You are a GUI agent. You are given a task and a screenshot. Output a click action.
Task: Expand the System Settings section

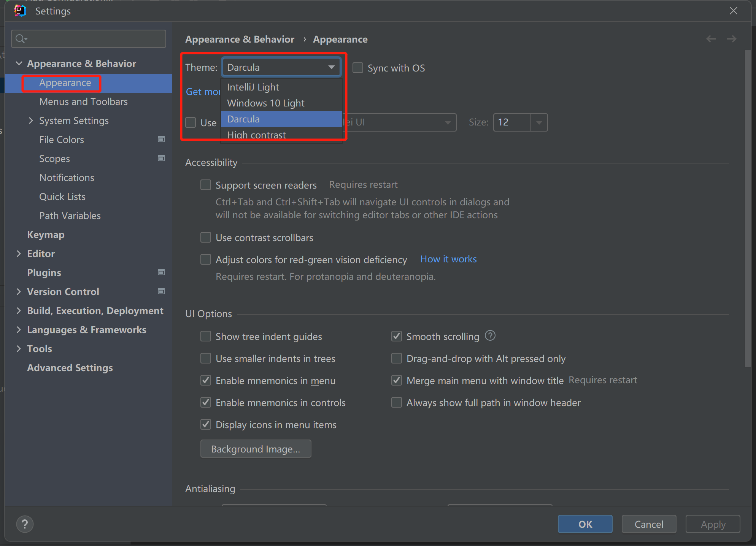pos(31,121)
